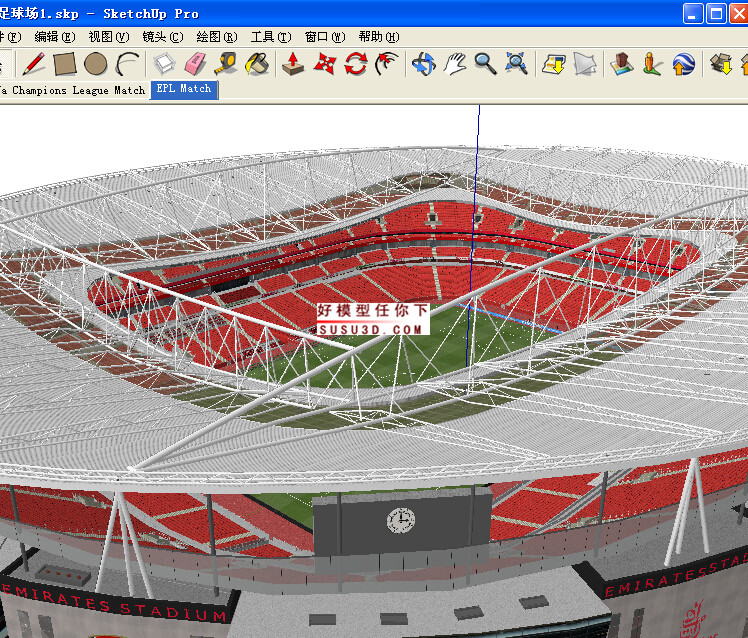Click the Get Photo Texture box icon

720,63
